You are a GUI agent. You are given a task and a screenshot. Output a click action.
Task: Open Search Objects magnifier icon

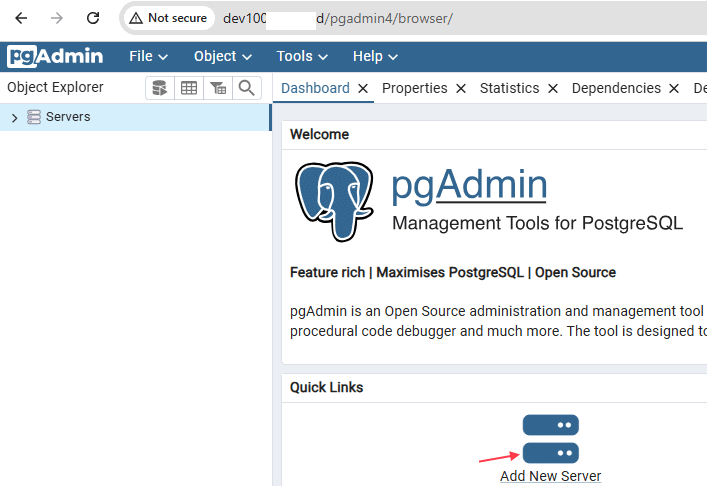pos(247,87)
